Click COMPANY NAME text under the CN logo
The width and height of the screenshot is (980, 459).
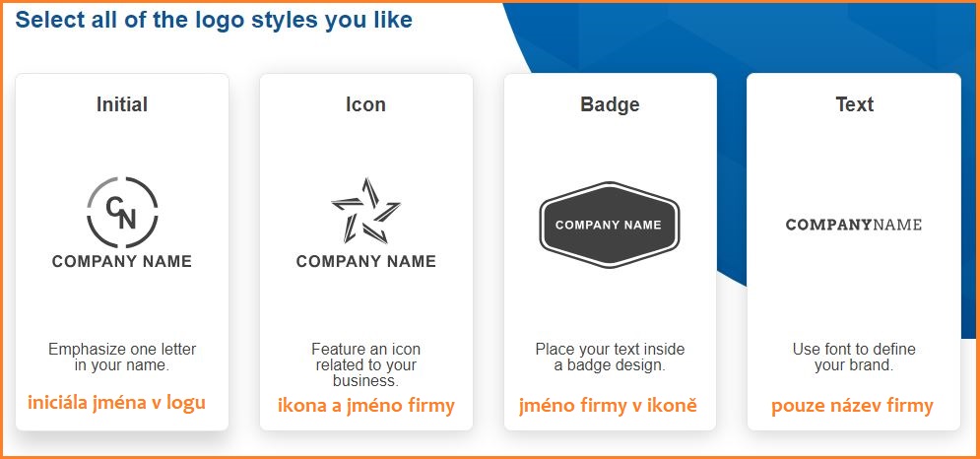click(122, 262)
